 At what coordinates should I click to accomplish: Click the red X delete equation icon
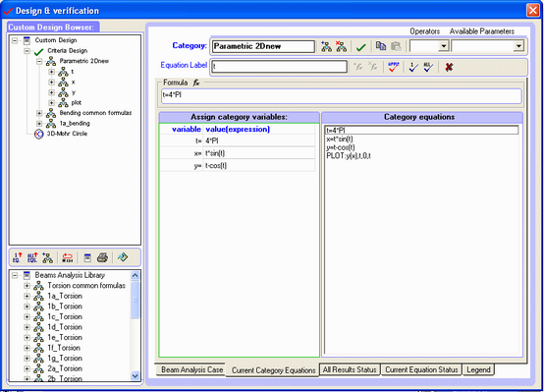pyautogui.click(x=449, y=67)
